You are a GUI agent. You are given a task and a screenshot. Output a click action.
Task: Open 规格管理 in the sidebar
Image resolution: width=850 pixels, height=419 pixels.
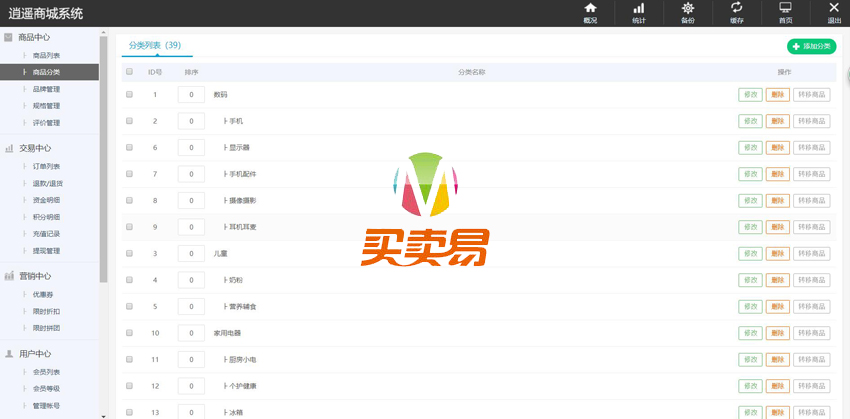click(x=46, y=106)
